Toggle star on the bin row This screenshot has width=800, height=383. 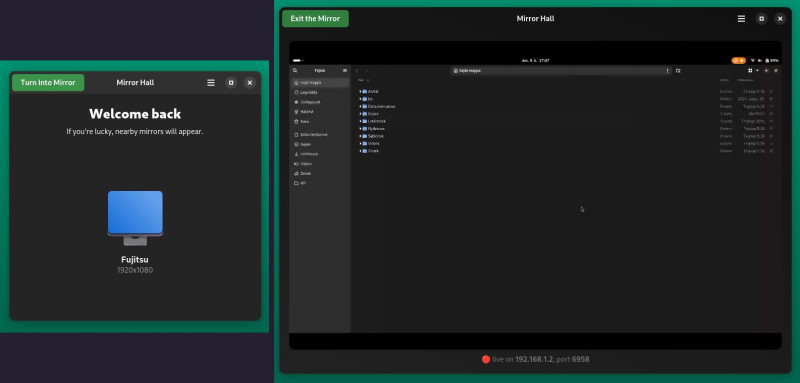(771, 99)
